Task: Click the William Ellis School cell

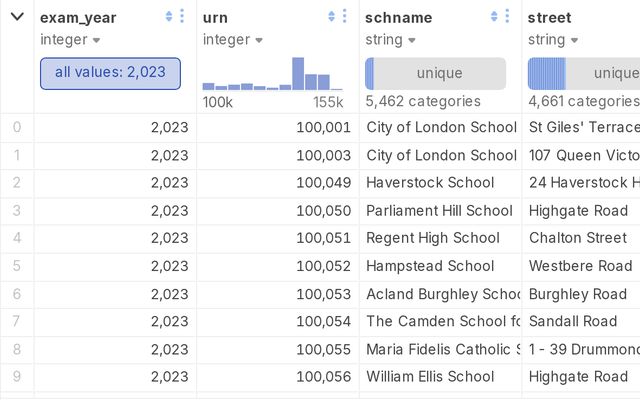Action: pyautogui.click(x=430, y=377)
